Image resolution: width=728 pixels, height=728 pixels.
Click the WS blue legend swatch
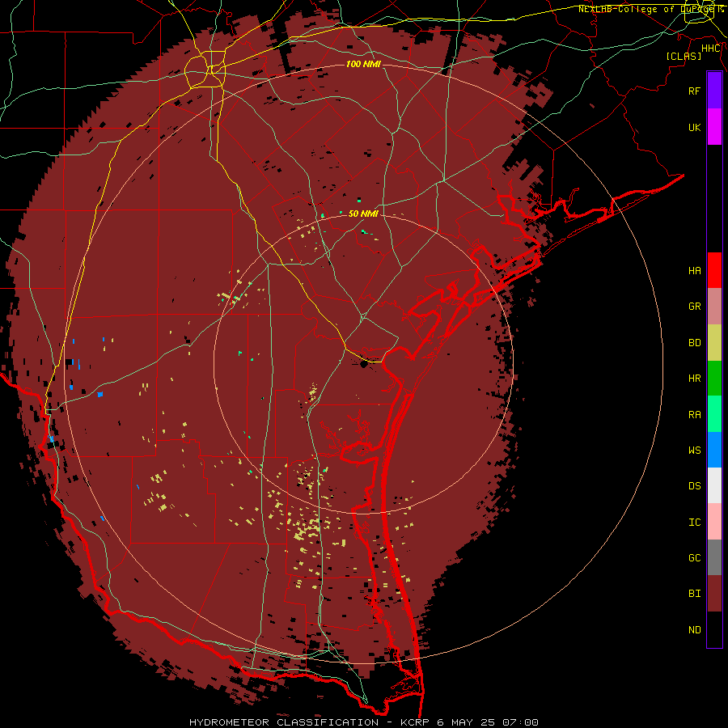point(714,450)
